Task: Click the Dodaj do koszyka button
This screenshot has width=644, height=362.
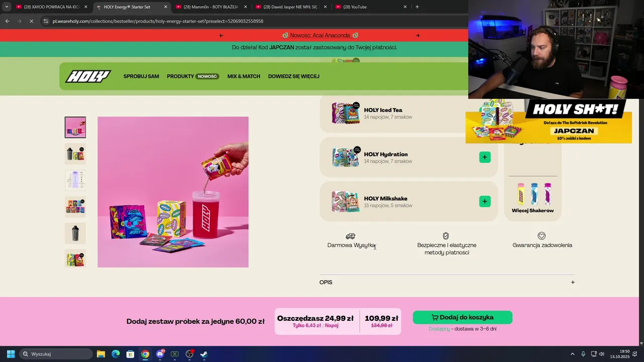Action: pyautogui.click(x=462, y=317)
